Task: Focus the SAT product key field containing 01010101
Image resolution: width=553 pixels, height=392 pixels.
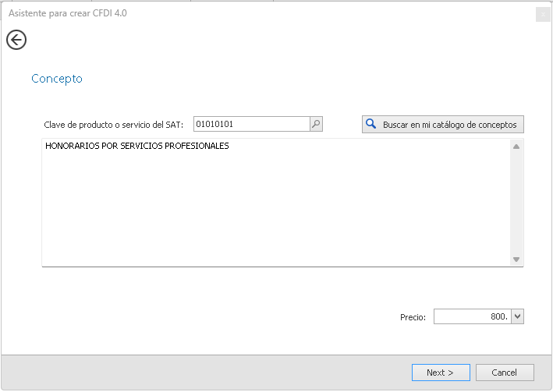Action: [250, 124]
